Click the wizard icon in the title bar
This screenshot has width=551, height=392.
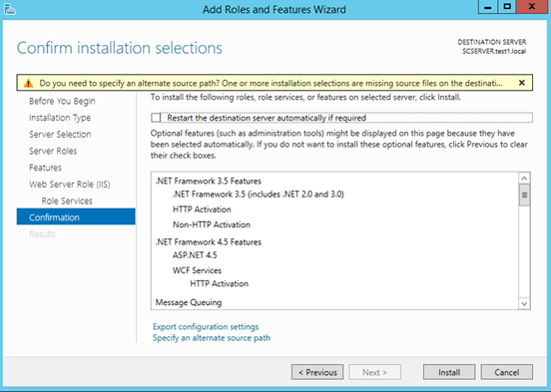point(10,10)
